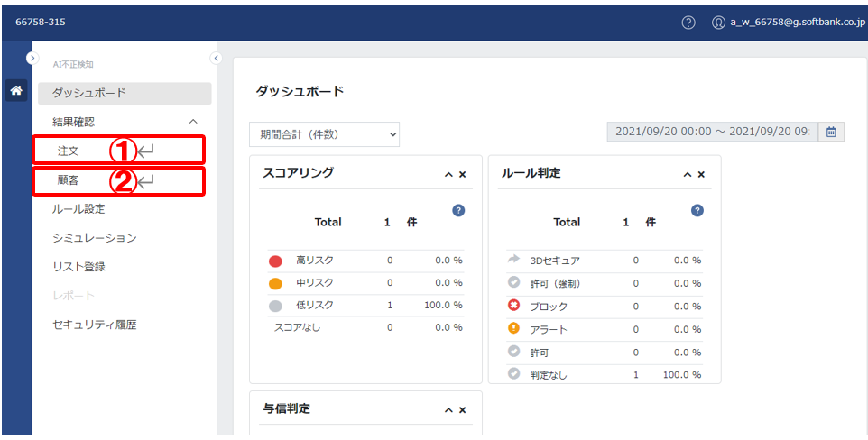This screenshot has width=868, height=440.
Task: Click the 100.0 % value in 低リスク row
Action: pyautogui.click(x=443, y=305)
